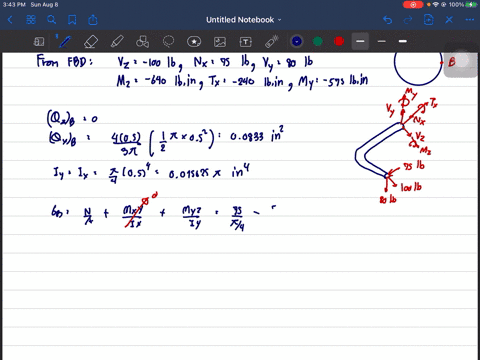Select the medium stroke width

403,41
